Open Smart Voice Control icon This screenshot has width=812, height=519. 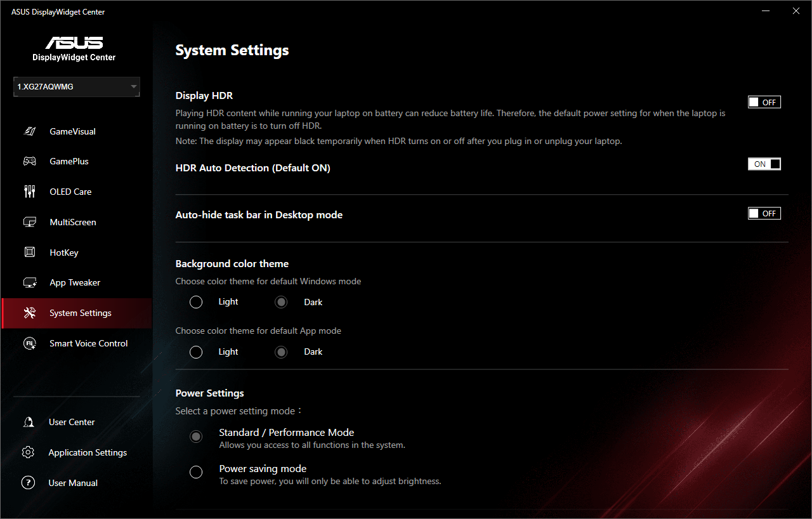pyautogui.click(x=29, y=343)
